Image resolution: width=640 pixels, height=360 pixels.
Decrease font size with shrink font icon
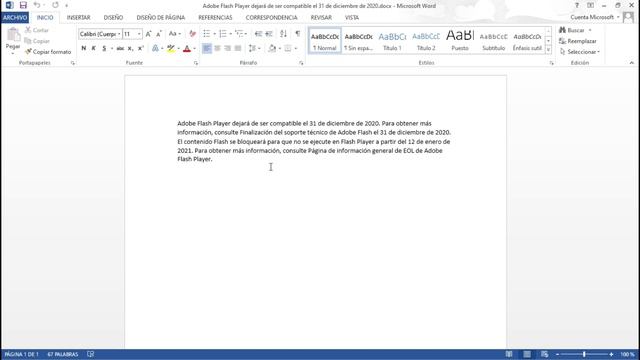(x=159, y=34)
